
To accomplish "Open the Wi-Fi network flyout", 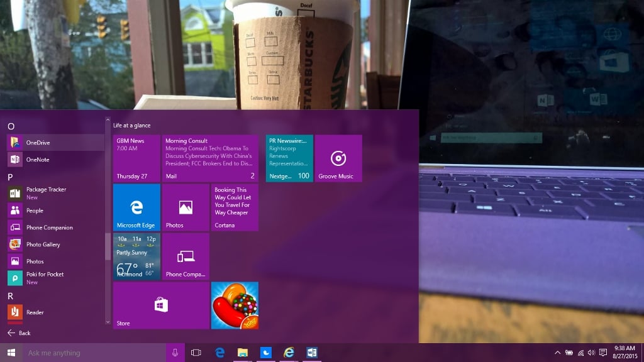I will click(580, 353).
